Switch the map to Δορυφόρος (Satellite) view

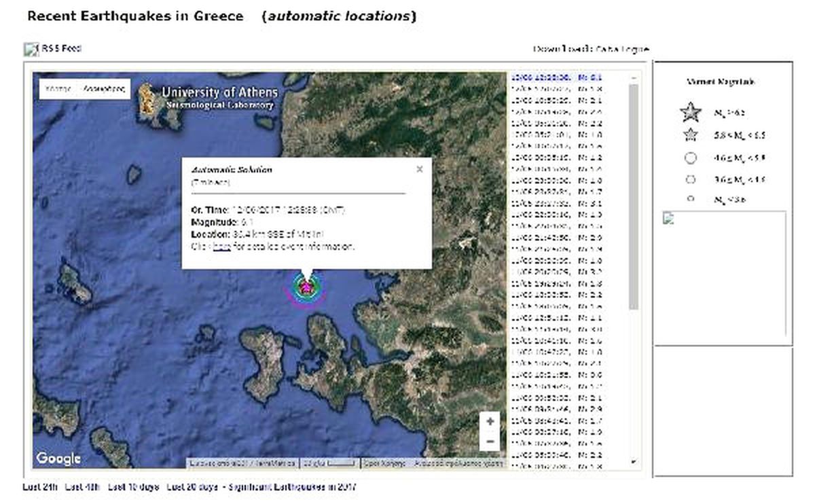pyautogui.click(x=103, y=89)
